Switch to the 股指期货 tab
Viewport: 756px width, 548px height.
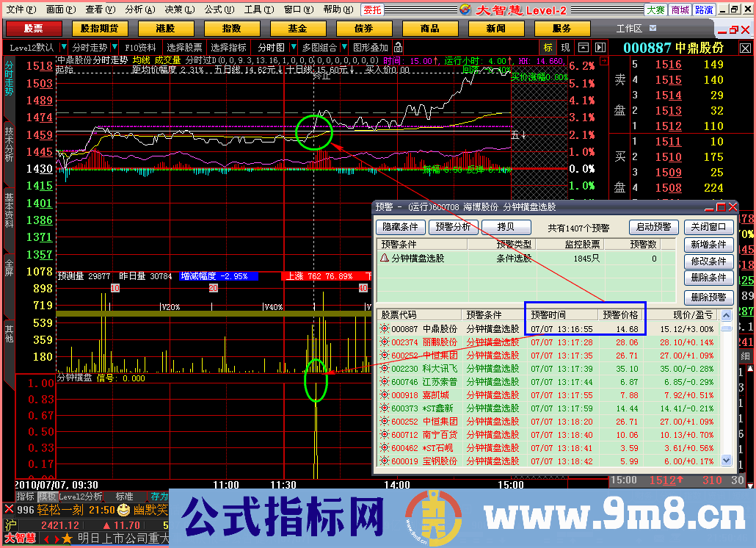(x=99, y=29)
